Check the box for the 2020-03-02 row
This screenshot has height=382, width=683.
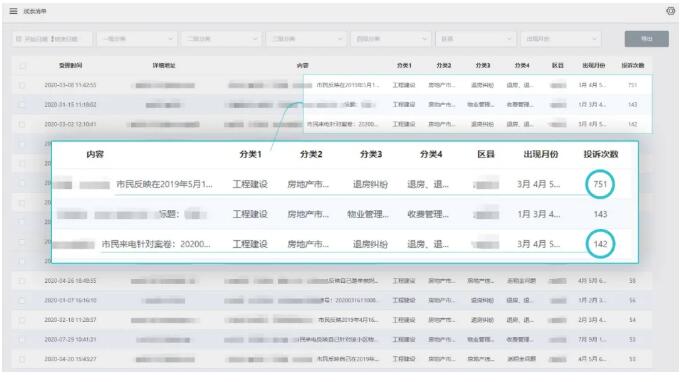click(x=22, y=125)
